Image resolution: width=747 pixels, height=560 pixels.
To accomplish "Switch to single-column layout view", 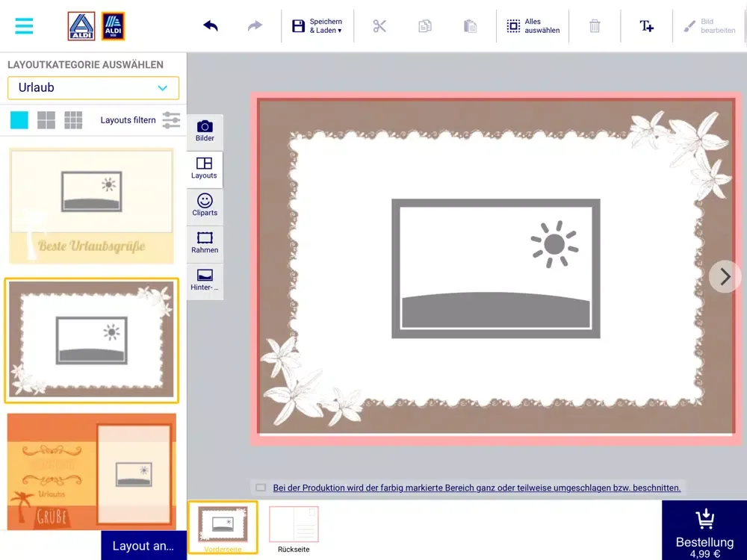I will [x=19, y=120].
